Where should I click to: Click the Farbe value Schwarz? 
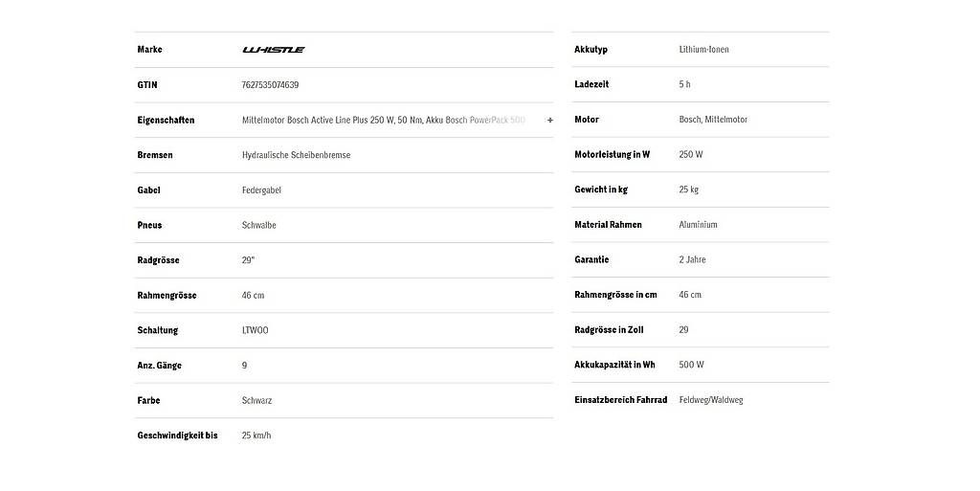click(x=256, y=400)
